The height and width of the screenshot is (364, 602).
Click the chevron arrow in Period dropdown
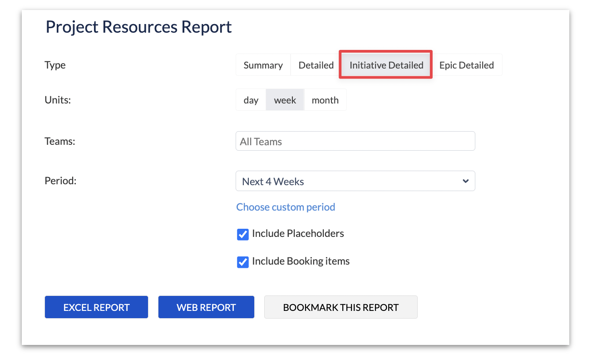(x=465, y=182)
